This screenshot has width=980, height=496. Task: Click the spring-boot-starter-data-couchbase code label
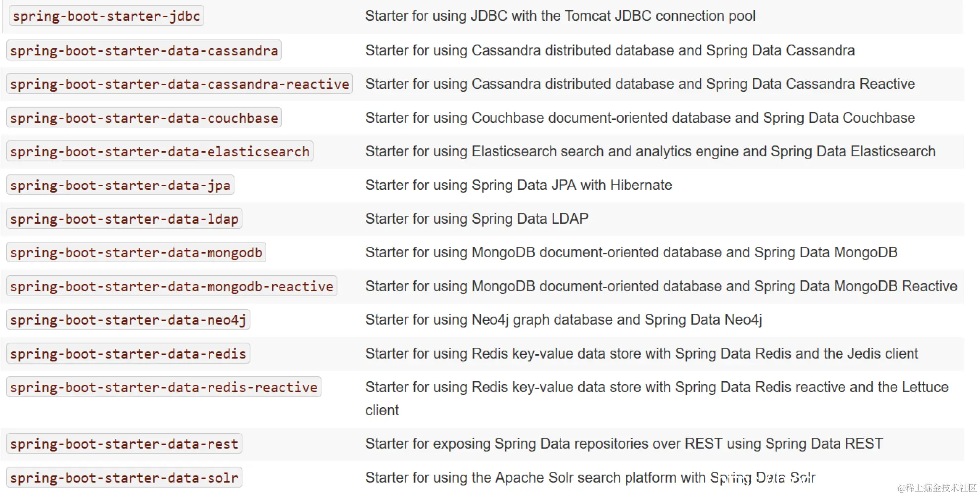point(144,118)
